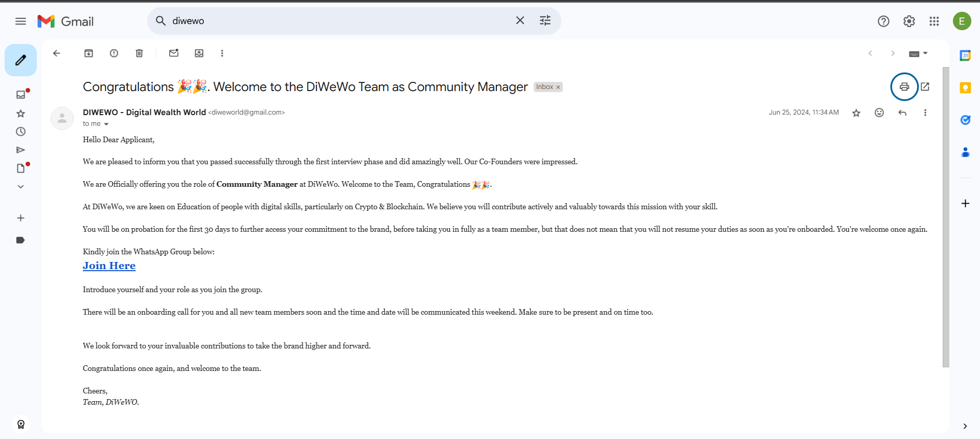Delete this email with the trash icon
This screenshot has width=980, height=439.
(139, 53)
